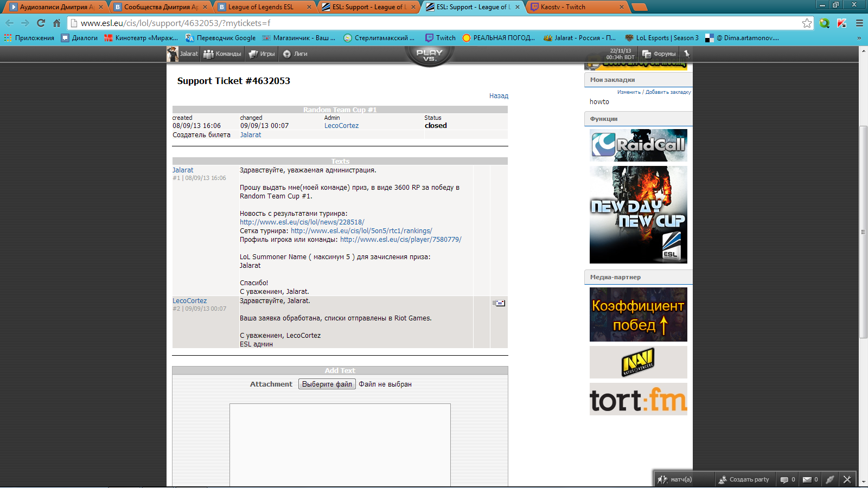Open a new browser tab
Viewport: 868px width, 488px height.
(640, 7)
